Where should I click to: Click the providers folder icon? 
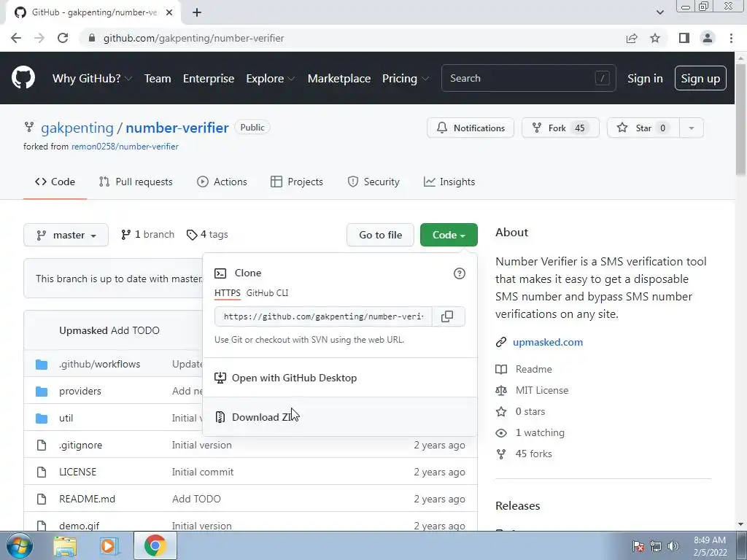(42, 392)
